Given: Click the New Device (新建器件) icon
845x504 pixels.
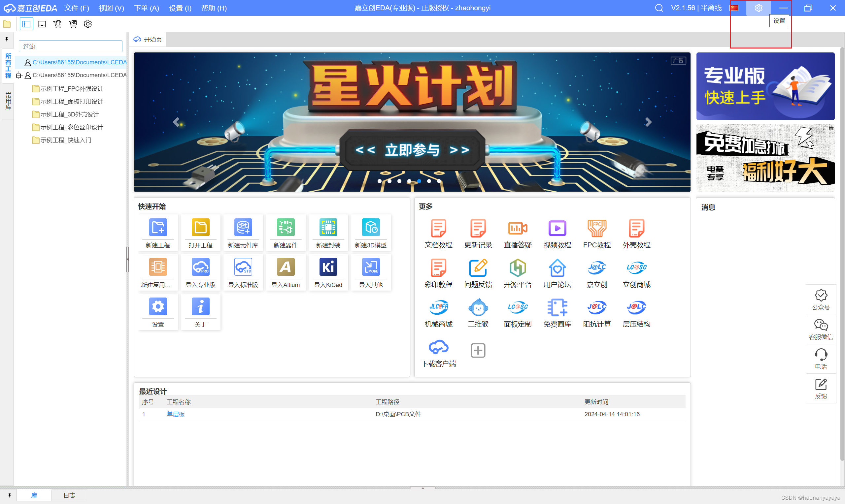Looking at the screenshot, I should pos(286,228).
